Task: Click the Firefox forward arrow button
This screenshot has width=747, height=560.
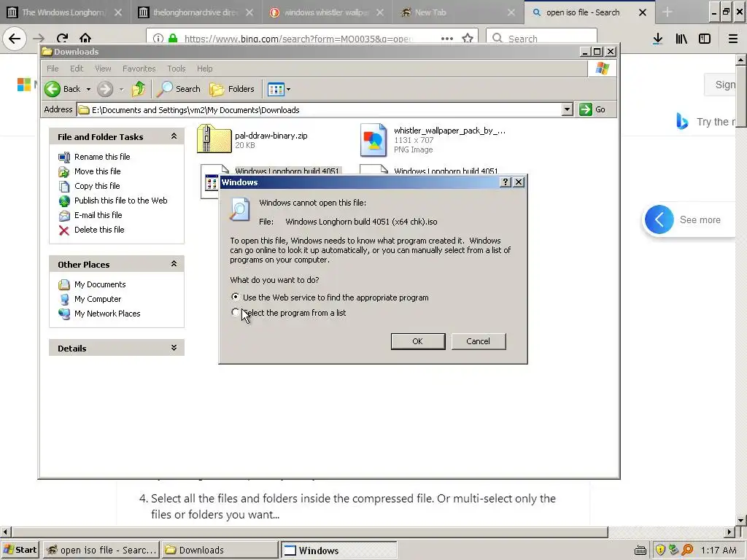Action: pos(39,39)
